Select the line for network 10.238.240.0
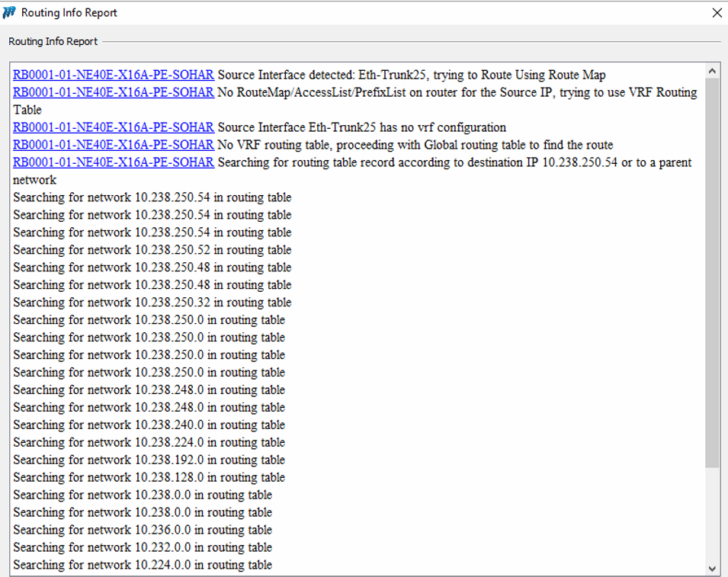This screenshot has width=728, height=577. [x=149, y=425]
